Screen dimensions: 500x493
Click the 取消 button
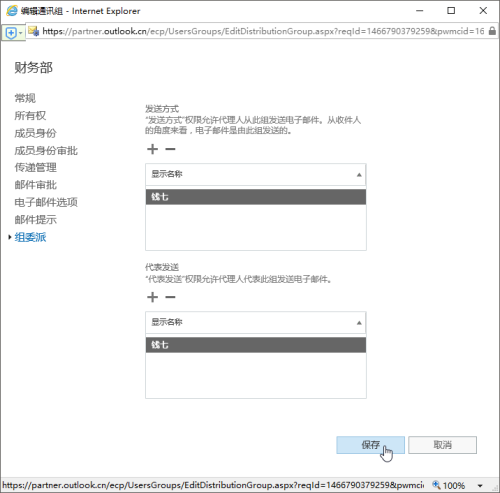click(x=442, y=445)
